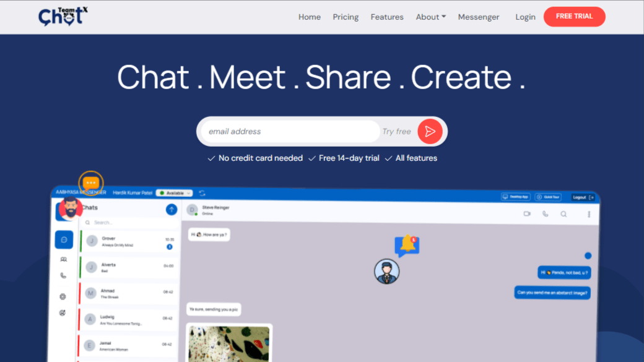Click the video call camera icon
The width and height of the screenshot is (644, 362).
[x=527, y=214]
